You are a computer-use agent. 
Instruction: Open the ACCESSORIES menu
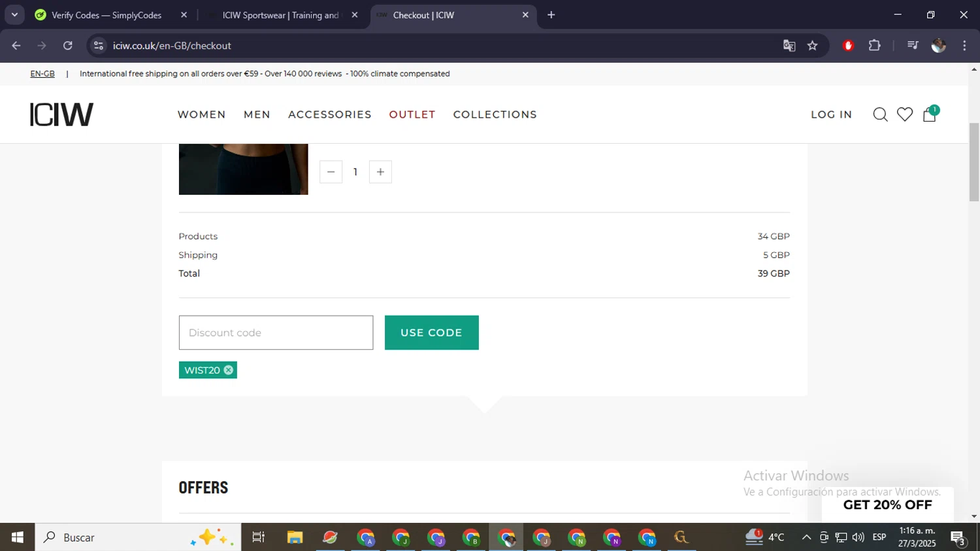click(330, 114)
